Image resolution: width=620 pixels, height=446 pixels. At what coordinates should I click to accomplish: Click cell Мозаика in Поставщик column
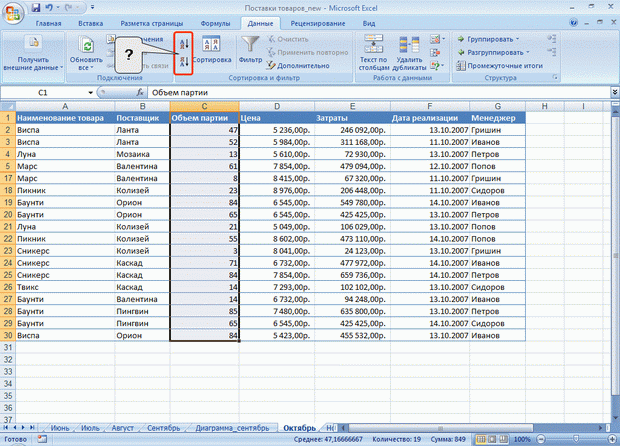point(142,154)
